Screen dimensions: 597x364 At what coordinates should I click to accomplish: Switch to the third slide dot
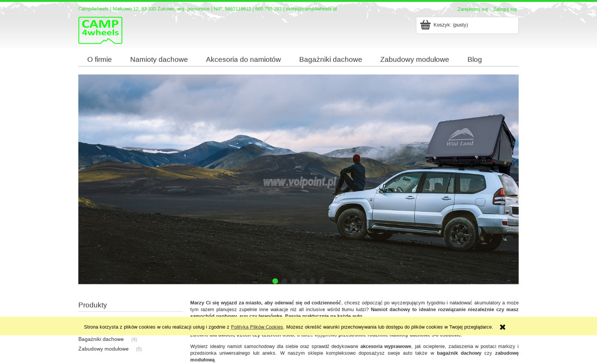[x=294, y=281]
